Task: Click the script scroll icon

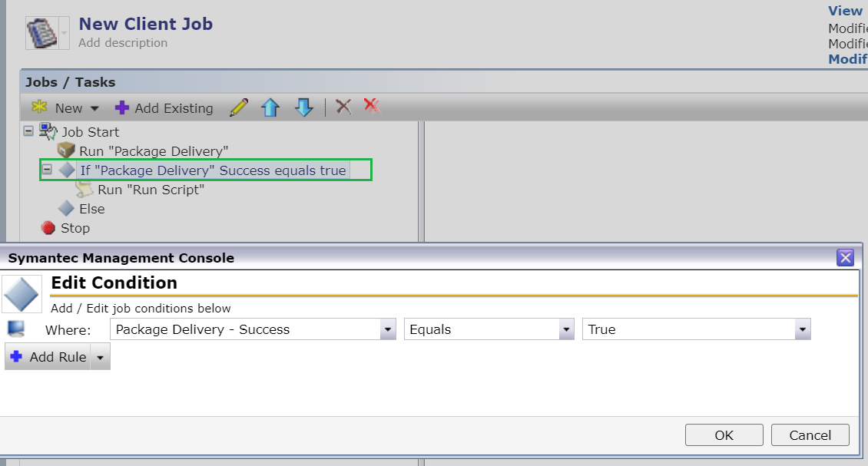Action: [84, 190]
